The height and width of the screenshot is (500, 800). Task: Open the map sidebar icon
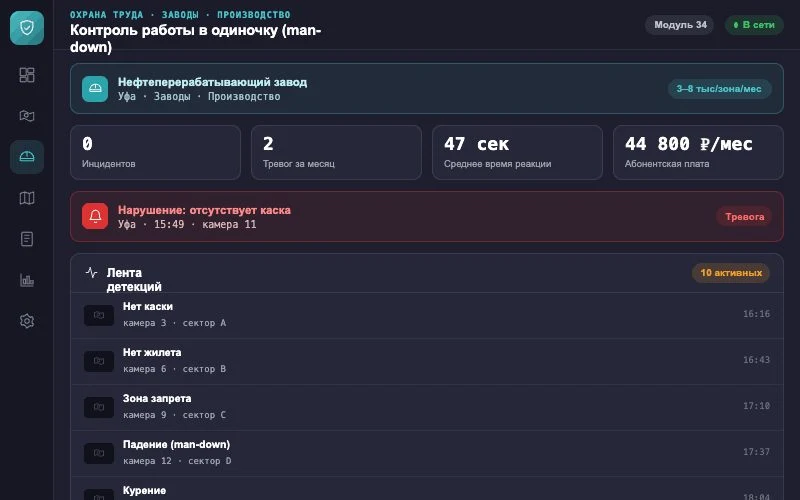point(27,198)
